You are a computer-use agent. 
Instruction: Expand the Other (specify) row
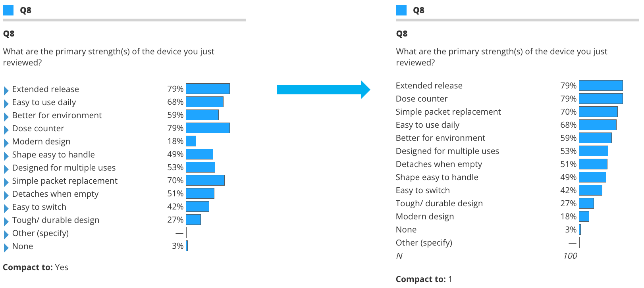[x=6, y=234]
